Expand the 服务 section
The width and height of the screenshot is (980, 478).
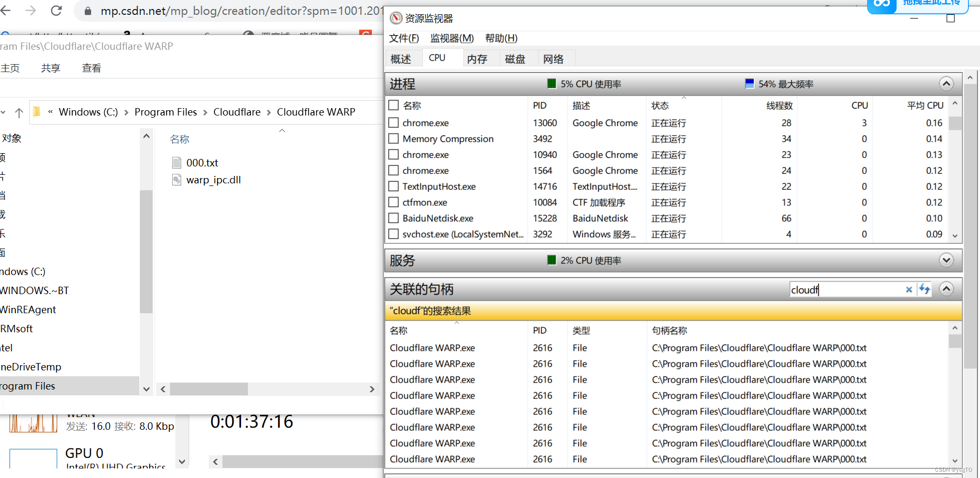946,260
